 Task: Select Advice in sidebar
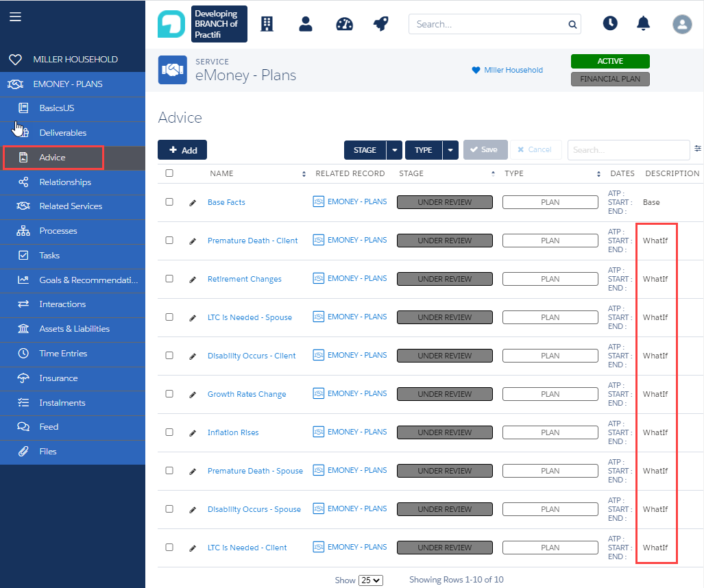click(x=73, y=158)
